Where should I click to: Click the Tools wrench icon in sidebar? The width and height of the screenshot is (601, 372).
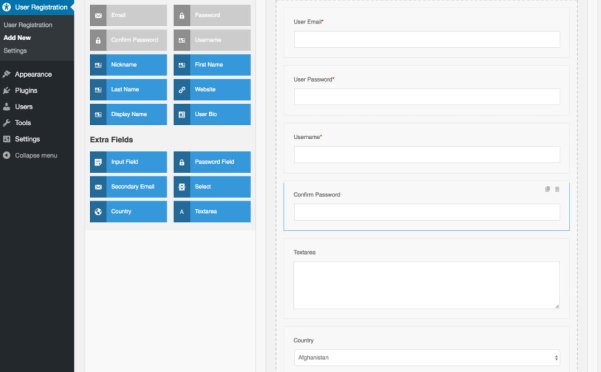[x=6, y=123]
